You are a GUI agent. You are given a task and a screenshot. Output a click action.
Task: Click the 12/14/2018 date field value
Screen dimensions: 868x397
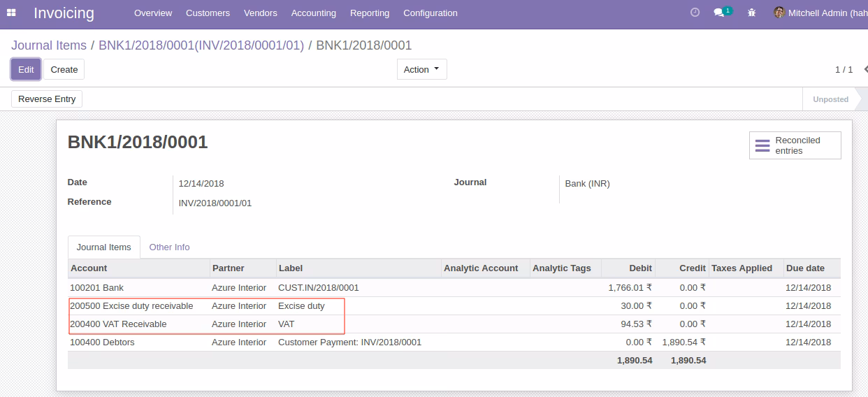[x=201, y=184]
